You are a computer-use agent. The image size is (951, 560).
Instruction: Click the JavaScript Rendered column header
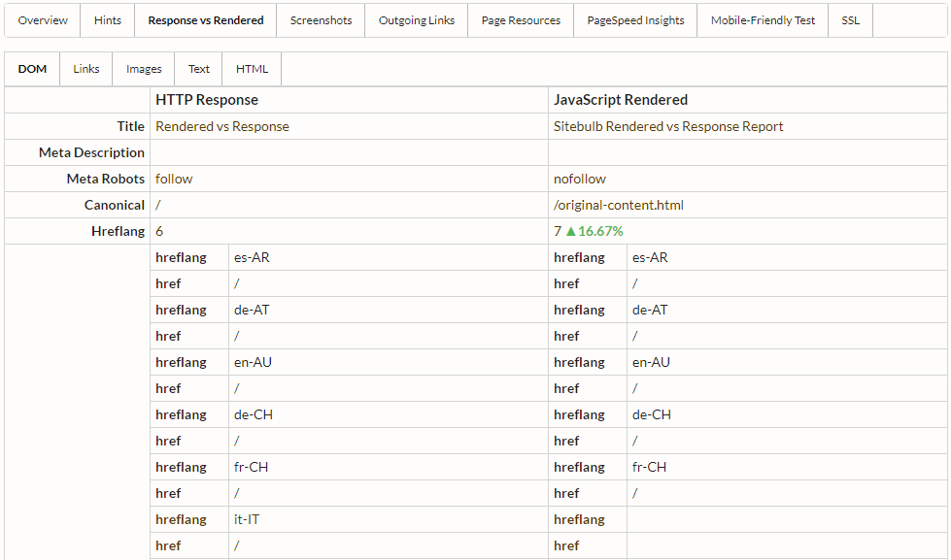pos(621,100)
